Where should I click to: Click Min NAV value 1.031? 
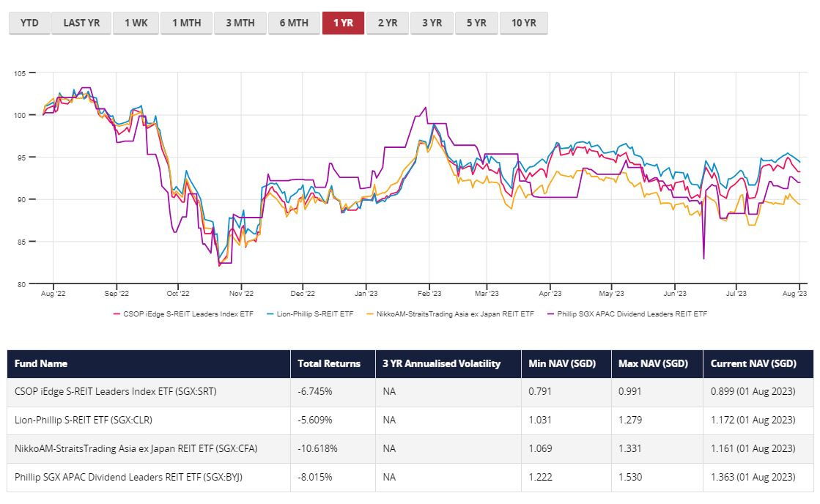pyautogui.click(x=539, y=420)
